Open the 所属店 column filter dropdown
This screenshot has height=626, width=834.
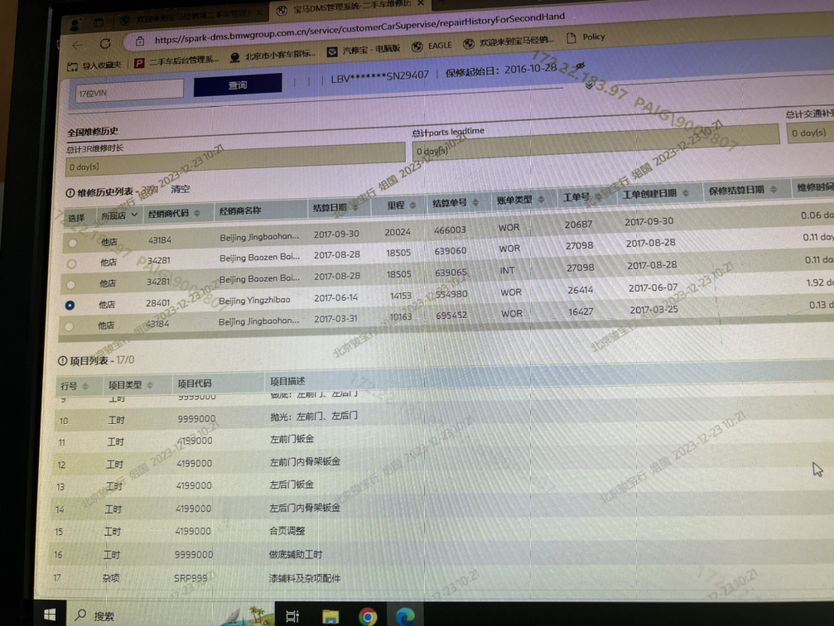point(134,215)
